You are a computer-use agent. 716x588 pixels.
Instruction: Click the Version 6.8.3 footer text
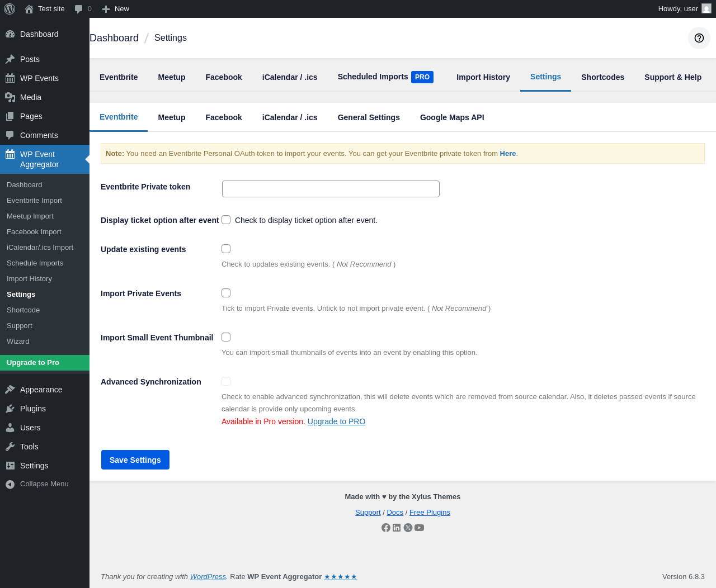pos(684,577)
